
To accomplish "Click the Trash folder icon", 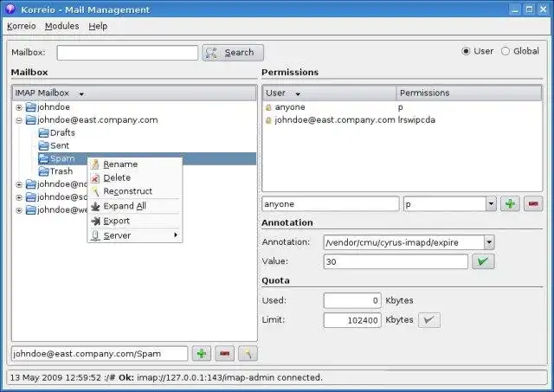I will (x=44, y=171).
